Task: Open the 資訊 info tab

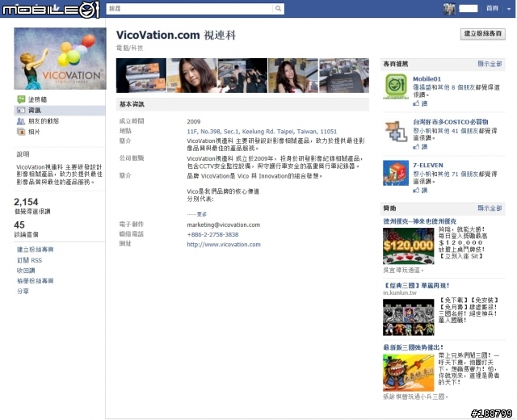Action: coord(34,110)
